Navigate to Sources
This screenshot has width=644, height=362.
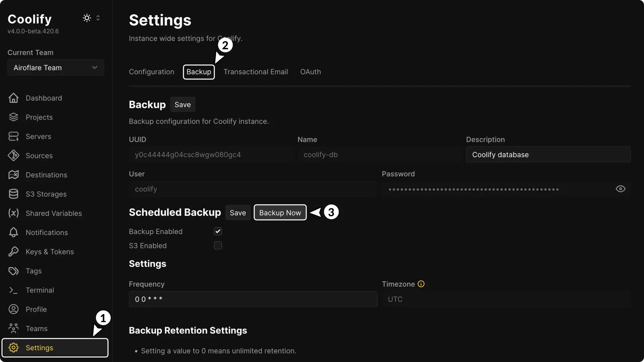(x=39, y=156)
